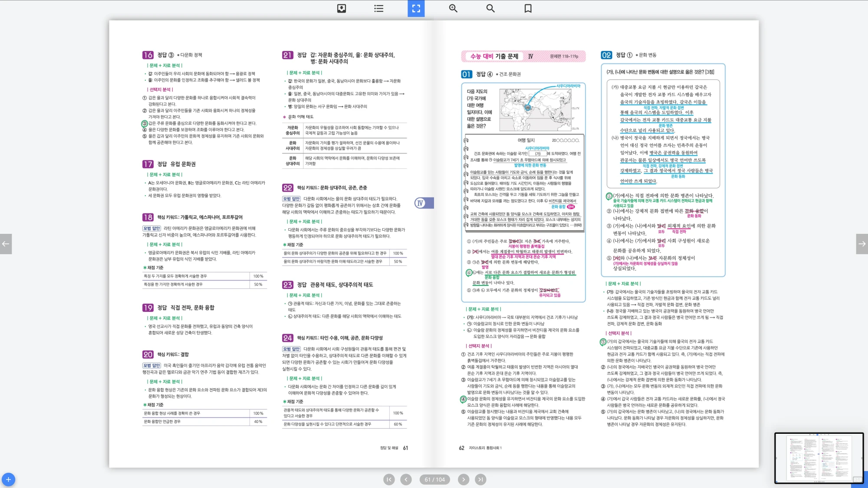Bookmark the current page
The height and width of the screenshot is (488, 868).
coord(527,8)
